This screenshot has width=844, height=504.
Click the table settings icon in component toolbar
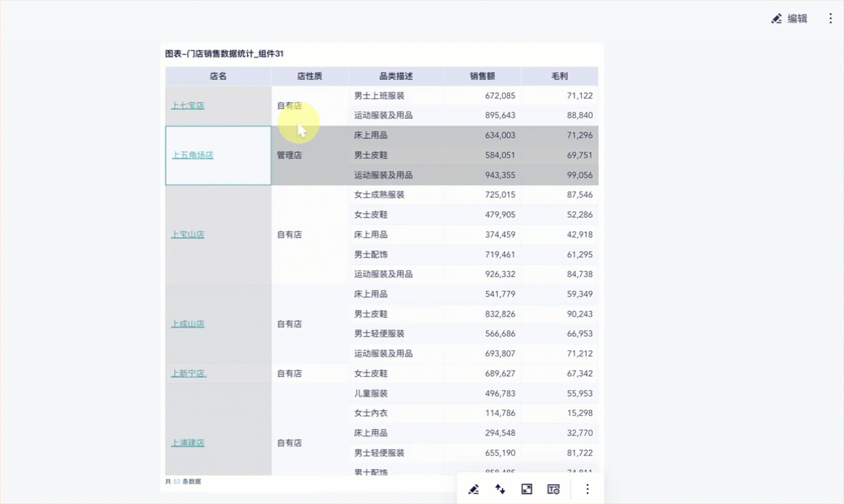point(554,489)
